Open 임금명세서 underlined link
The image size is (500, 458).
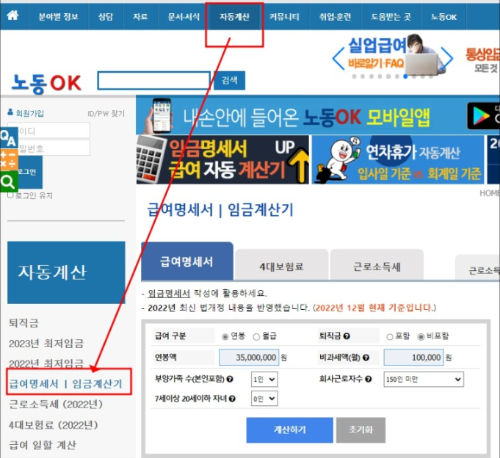169,293
